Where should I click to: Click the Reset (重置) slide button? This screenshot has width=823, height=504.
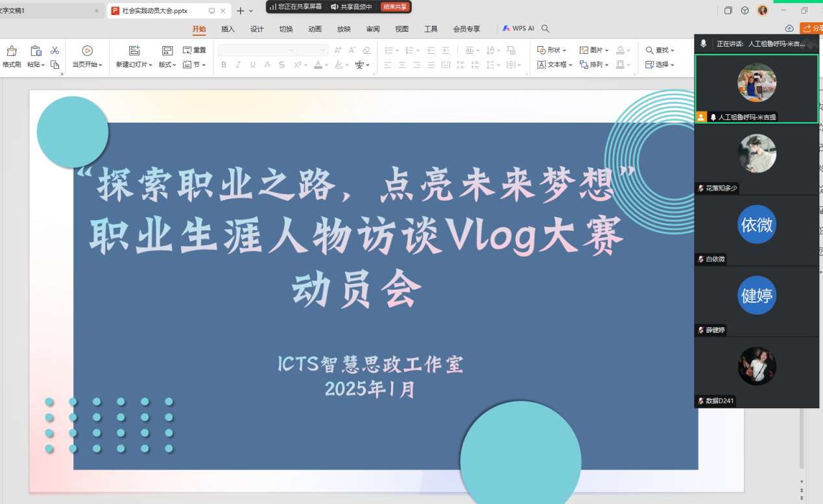tap(195, 50)
